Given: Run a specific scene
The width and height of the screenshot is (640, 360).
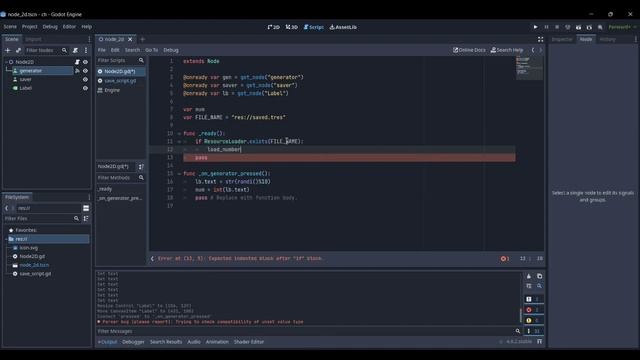Looking at the screenshot, I should click(589, 27).
